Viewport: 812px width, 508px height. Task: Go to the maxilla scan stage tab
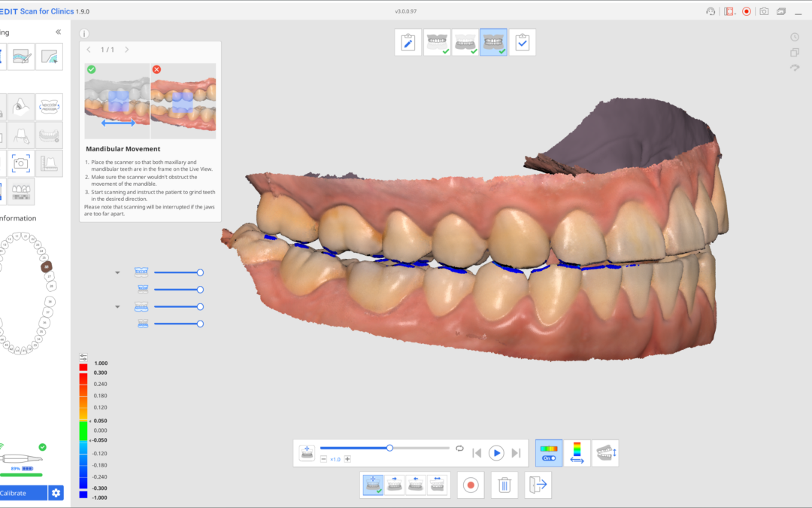pos(436,43)
